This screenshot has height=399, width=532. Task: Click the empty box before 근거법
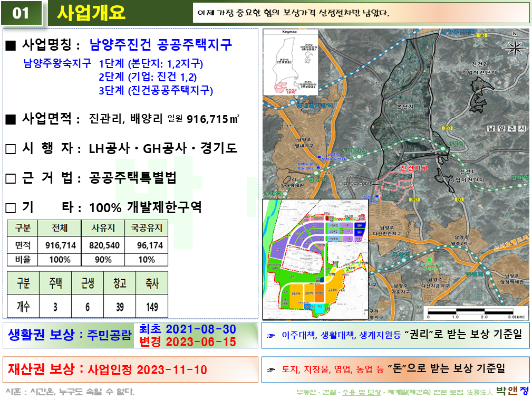point(11,178)
